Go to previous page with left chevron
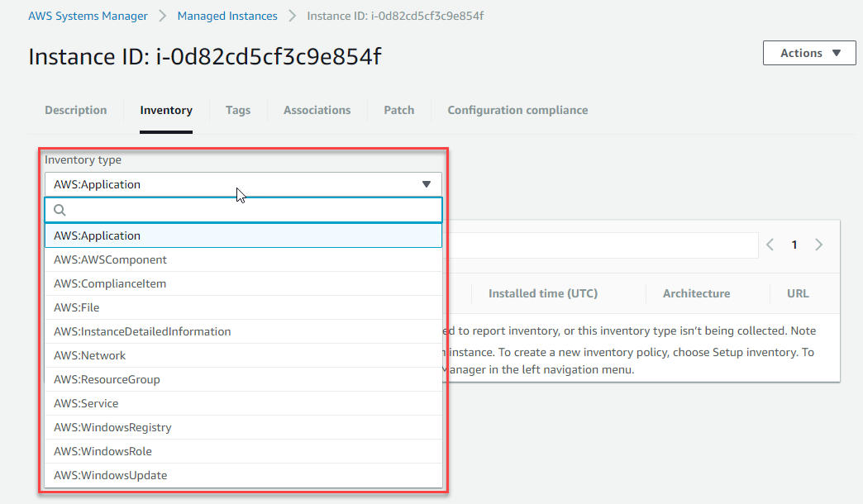863x504 pixels. [770, 245]
